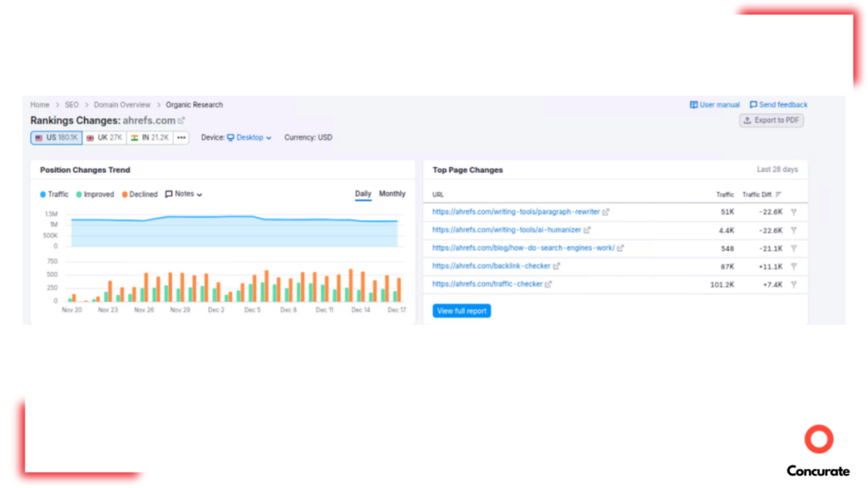
Task: Select the UK 27K country tab
Action: click(104, 137)
